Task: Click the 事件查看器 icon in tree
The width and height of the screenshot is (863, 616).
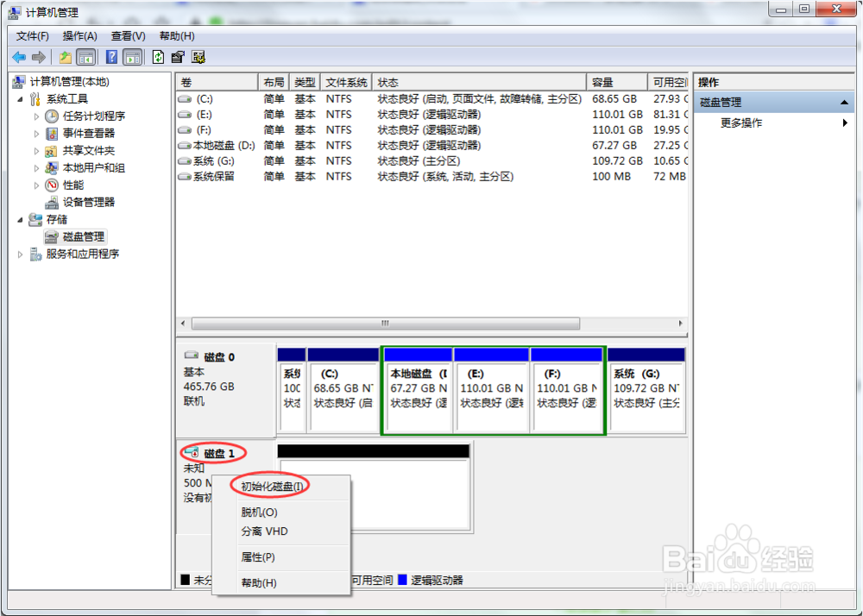Action: [x=52, y=133]
